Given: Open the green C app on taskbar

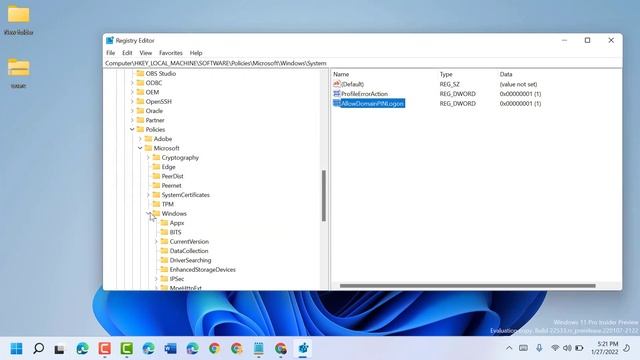Looking at the screenshot, I should click(x=127, y=349).
